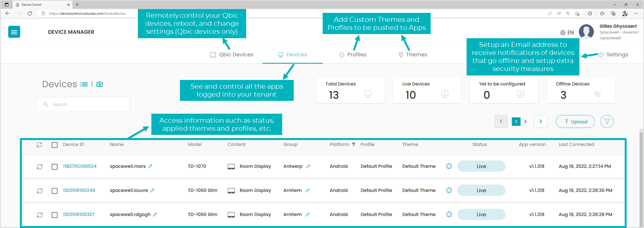This screenshot has height=228, width=644.
Task: Open the Qbic Devices tab
Action: [x=232, y=55]
